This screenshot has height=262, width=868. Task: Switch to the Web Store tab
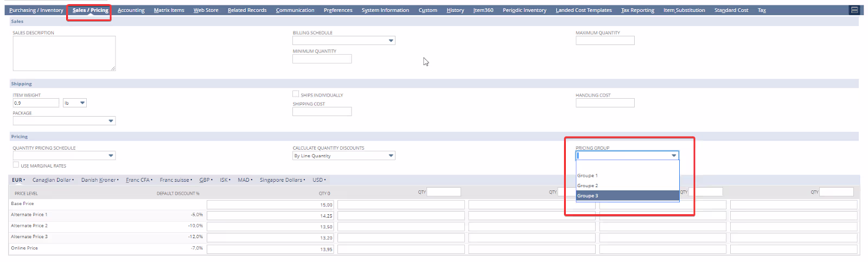point(206,10)
